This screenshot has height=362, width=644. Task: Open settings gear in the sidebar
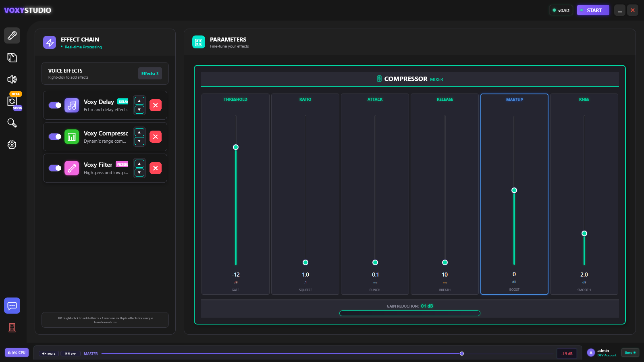click(x=12, y=145)
